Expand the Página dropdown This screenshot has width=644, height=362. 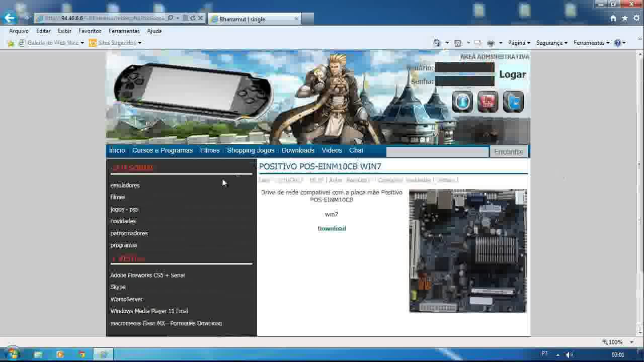(x=519, y=43)
